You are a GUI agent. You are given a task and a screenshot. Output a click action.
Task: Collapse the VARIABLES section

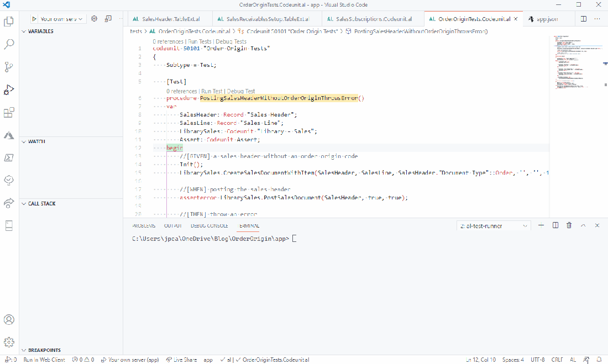41,31
